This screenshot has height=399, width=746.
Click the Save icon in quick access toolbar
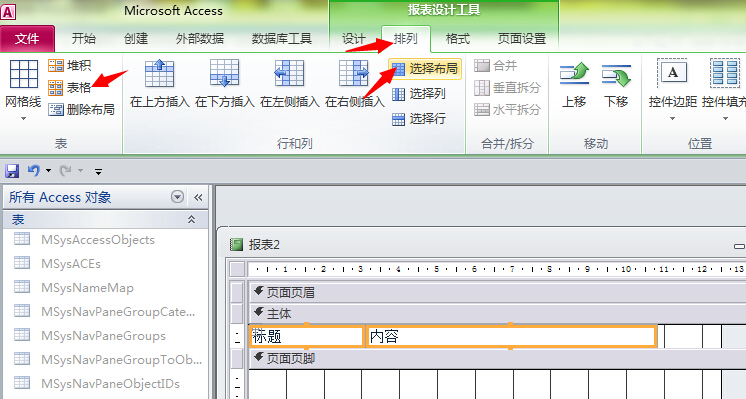12,171
